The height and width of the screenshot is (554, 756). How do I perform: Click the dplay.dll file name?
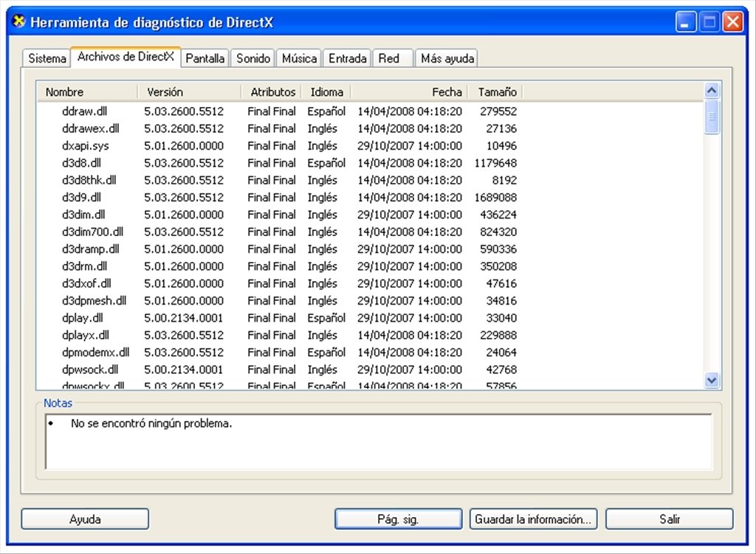tap(83, 318)
